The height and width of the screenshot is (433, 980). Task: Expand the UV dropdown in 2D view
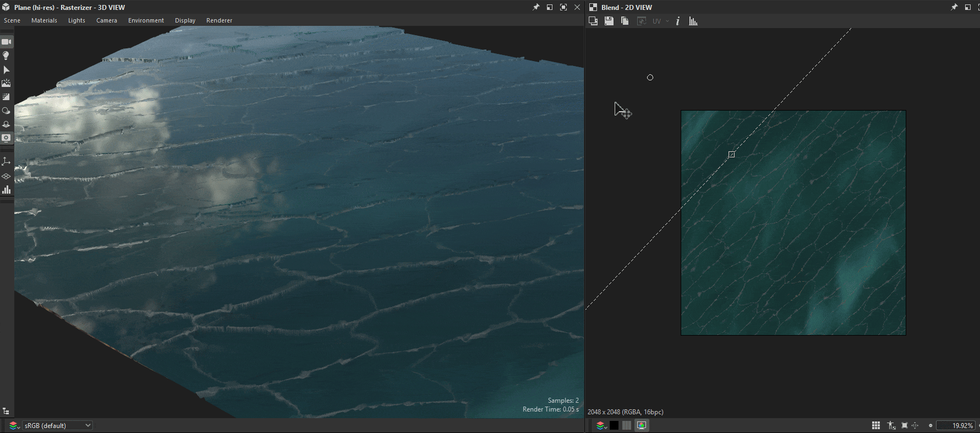point(667,21)
